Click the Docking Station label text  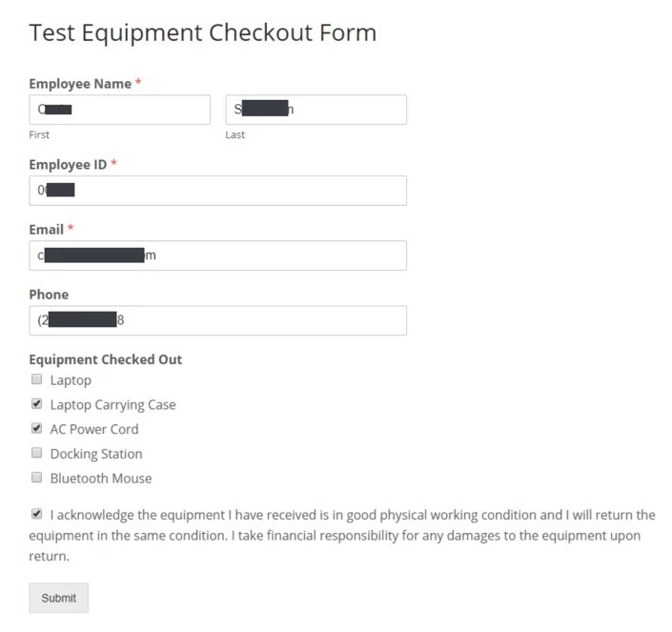pyautogui.click(x=96, y=454)
